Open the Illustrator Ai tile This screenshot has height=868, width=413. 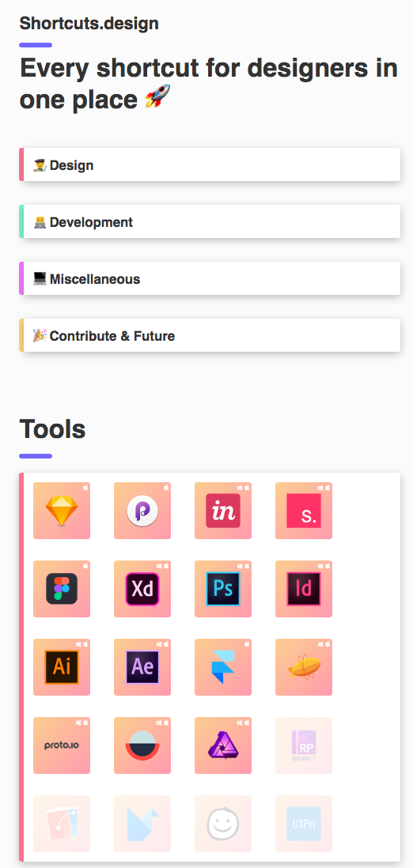pos(62,667)
